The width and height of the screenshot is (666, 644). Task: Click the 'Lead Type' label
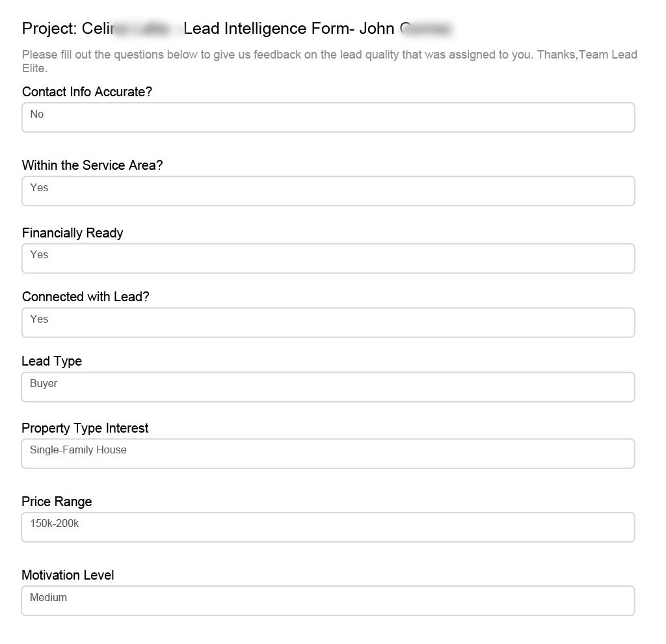tap(51, 361)
